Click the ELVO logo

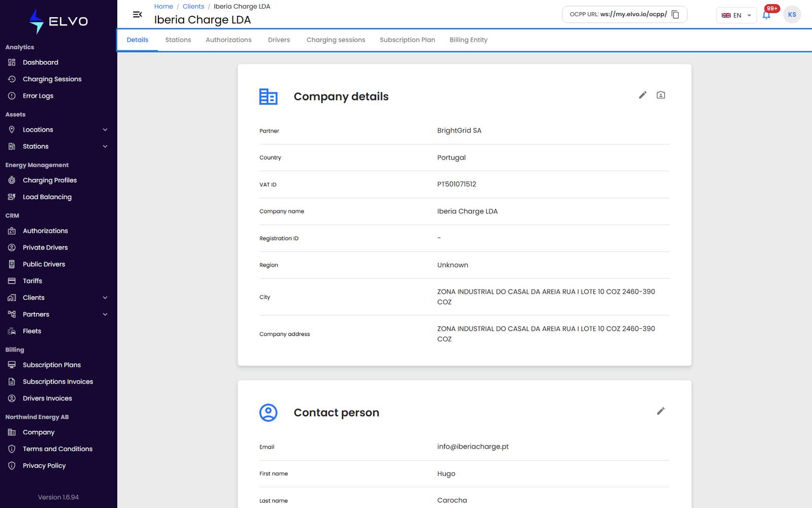click(58, 21)
